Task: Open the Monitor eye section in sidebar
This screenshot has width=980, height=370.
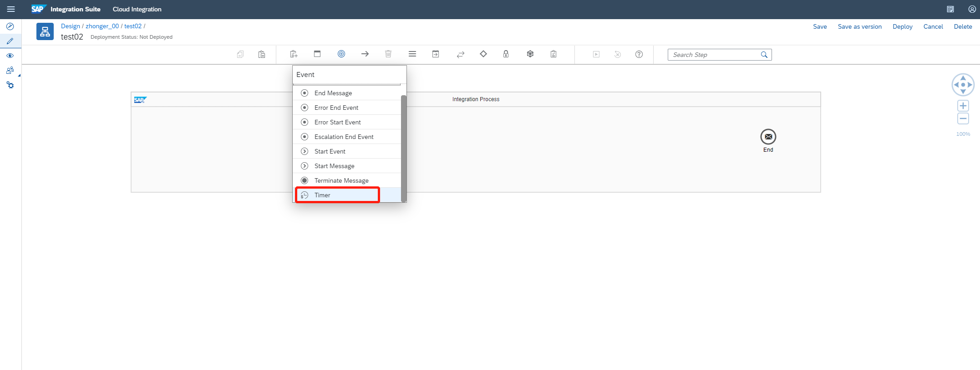Action: [10, 56]
